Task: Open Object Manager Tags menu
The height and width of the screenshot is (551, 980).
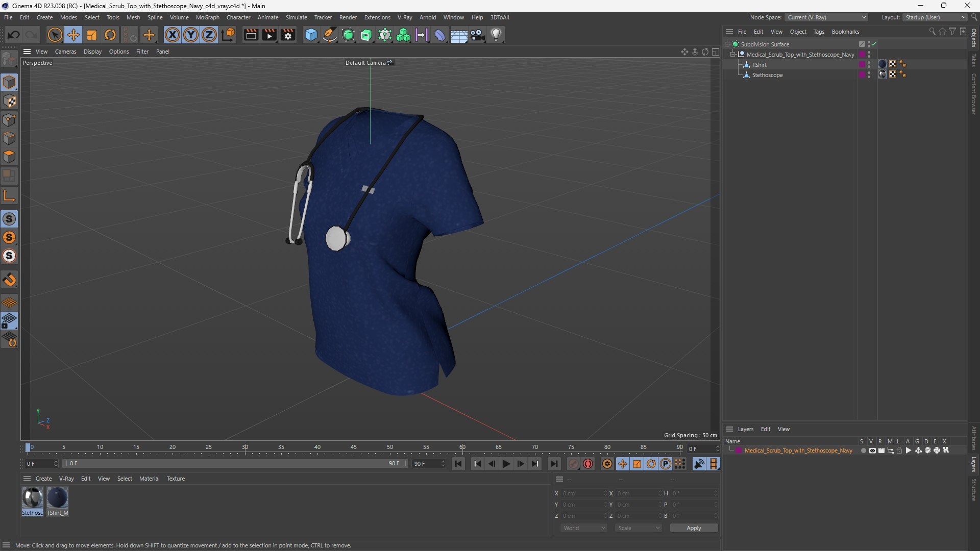Action: (x=819, y=32)
